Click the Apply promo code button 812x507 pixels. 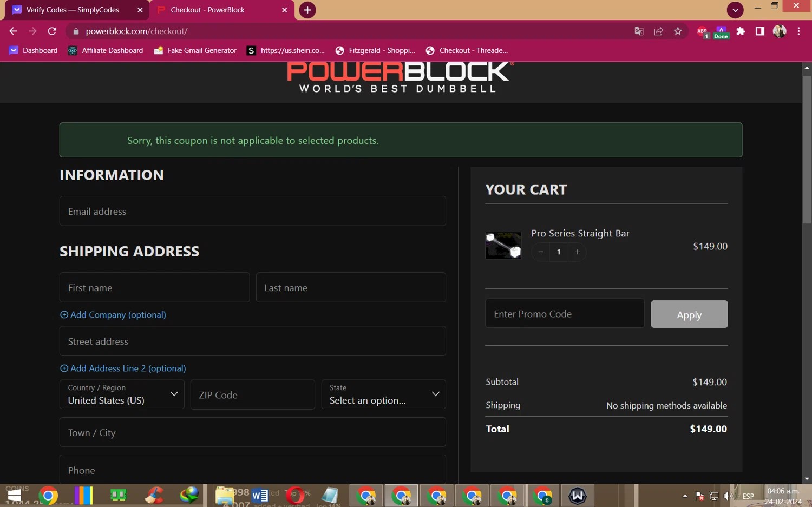[x=689, y=314]
